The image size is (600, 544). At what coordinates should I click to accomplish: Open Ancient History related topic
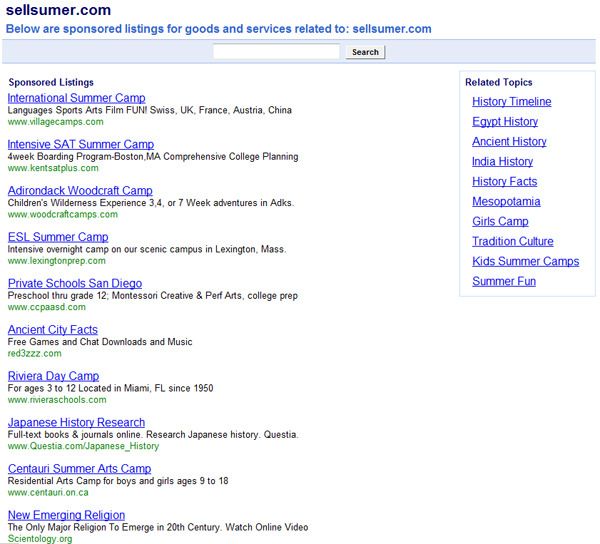point(509,142)
